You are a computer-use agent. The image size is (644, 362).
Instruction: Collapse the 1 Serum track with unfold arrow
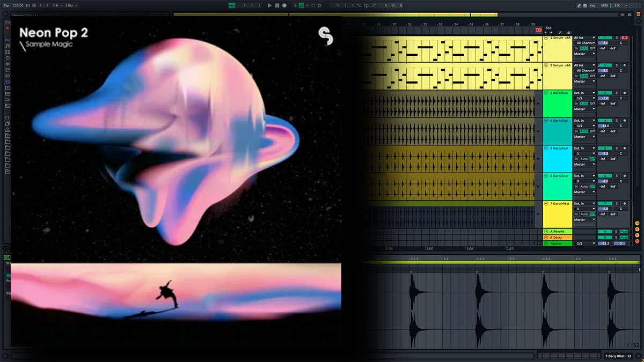[546, 38]
